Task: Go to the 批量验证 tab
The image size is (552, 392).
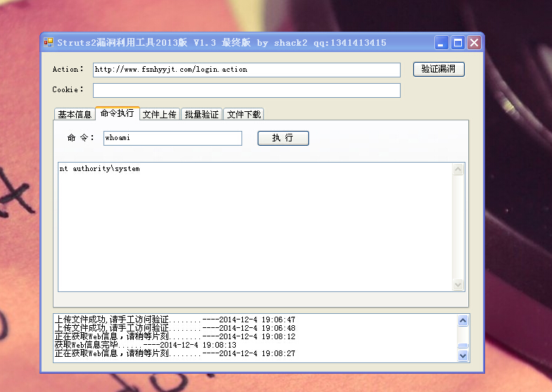Action: click(201, 114)
